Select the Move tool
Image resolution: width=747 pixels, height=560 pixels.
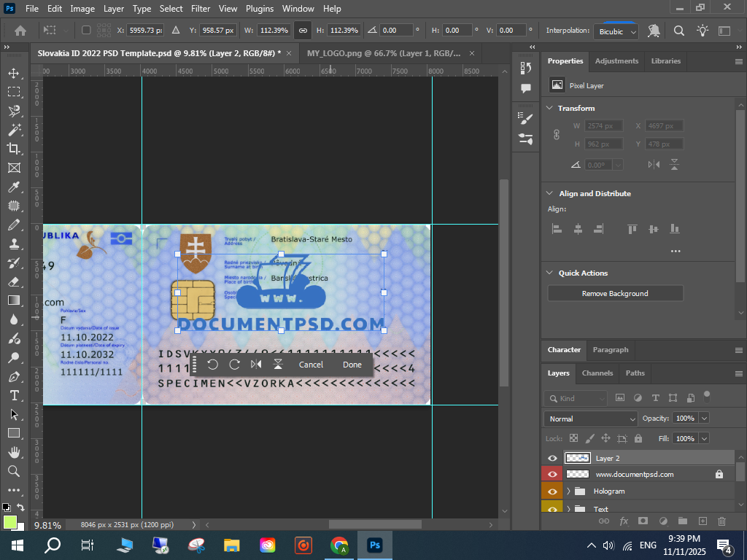coord(14,73)
